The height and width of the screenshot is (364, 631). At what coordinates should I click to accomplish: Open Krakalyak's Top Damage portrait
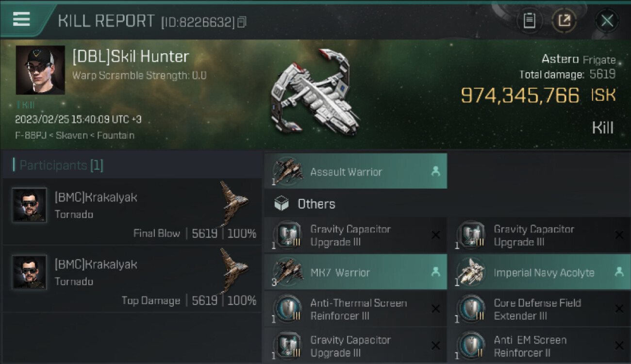(x=30, y=272)
